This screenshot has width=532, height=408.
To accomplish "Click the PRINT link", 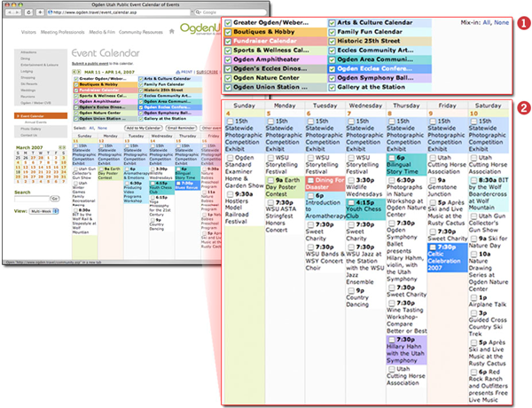I will point(186,72).
